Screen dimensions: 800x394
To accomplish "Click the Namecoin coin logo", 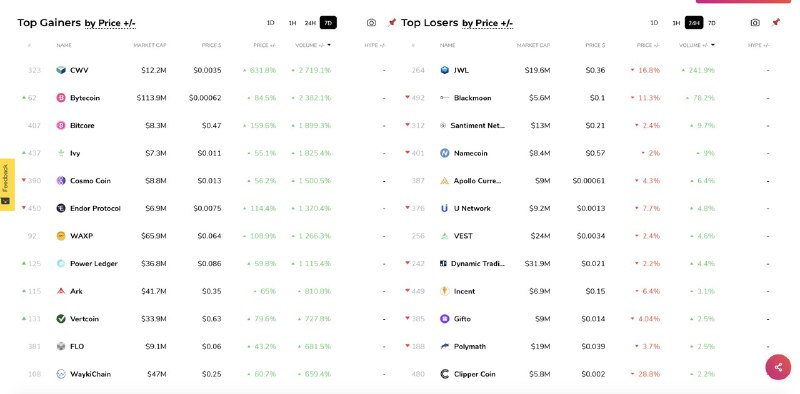I will pyautogui.click(x=444, y=153).
